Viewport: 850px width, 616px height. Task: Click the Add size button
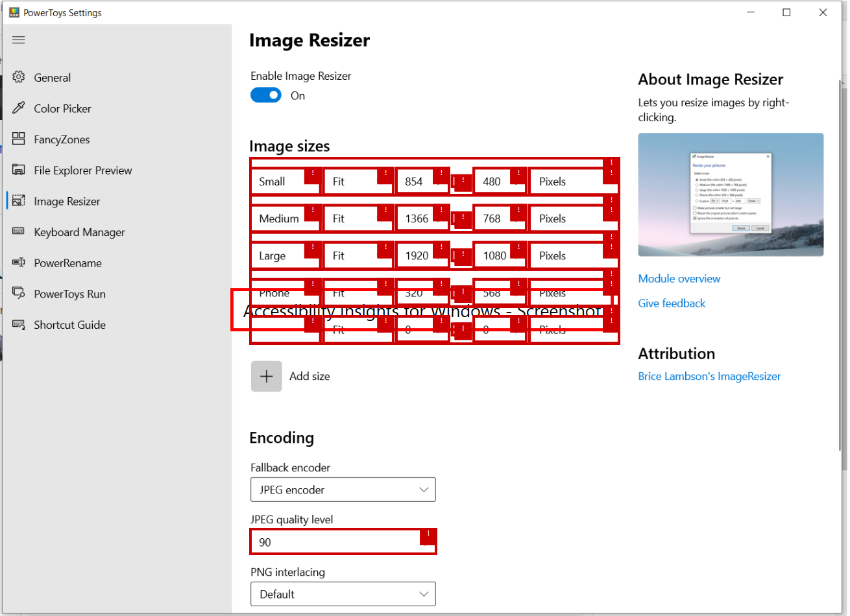(266, 376)
